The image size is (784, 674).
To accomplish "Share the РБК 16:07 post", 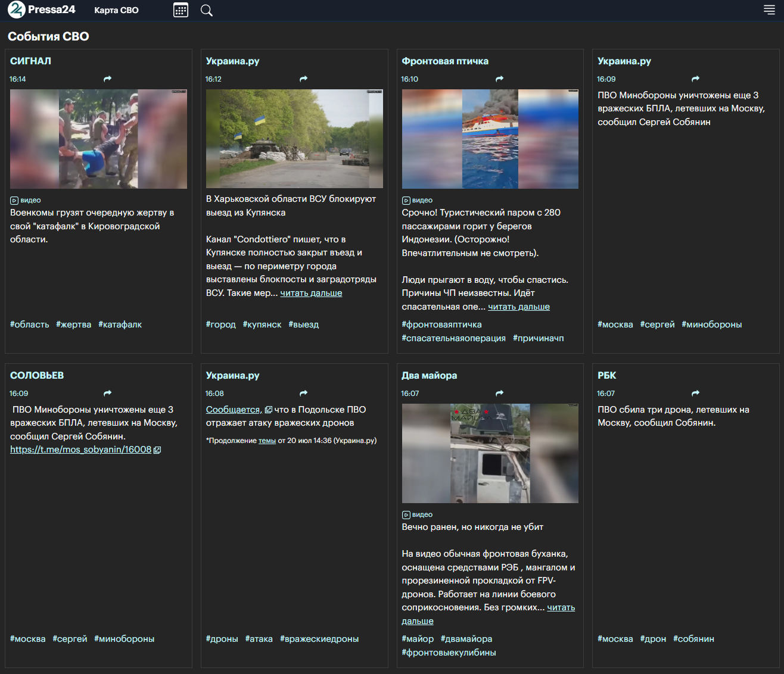I will point(696,393).
